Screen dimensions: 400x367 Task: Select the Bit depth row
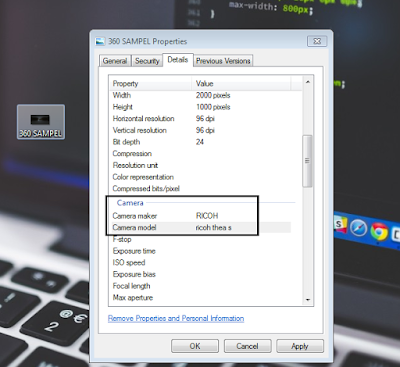[200, 142]
